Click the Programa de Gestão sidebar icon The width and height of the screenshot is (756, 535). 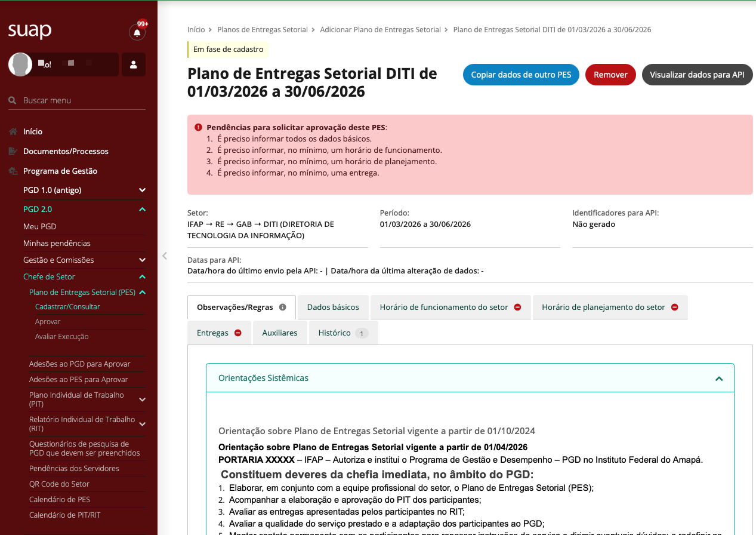point(13,171)
